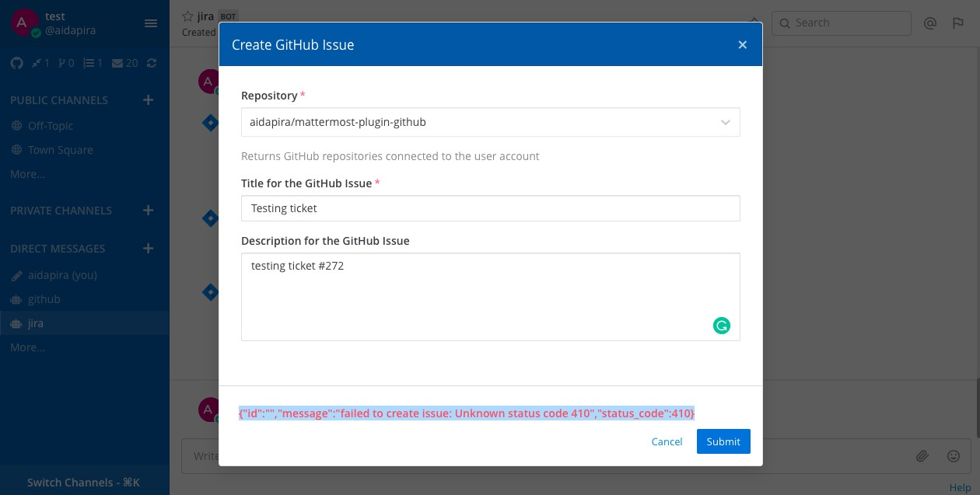
Task: Click the user avatar in sidebar header
Action: pyautogui.click(x=24, y=23)
